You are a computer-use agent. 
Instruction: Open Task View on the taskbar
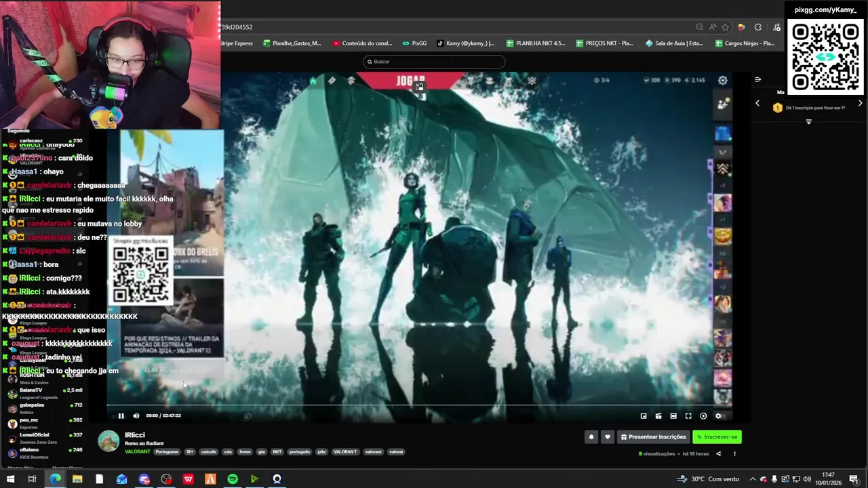(x=32, y=479)
